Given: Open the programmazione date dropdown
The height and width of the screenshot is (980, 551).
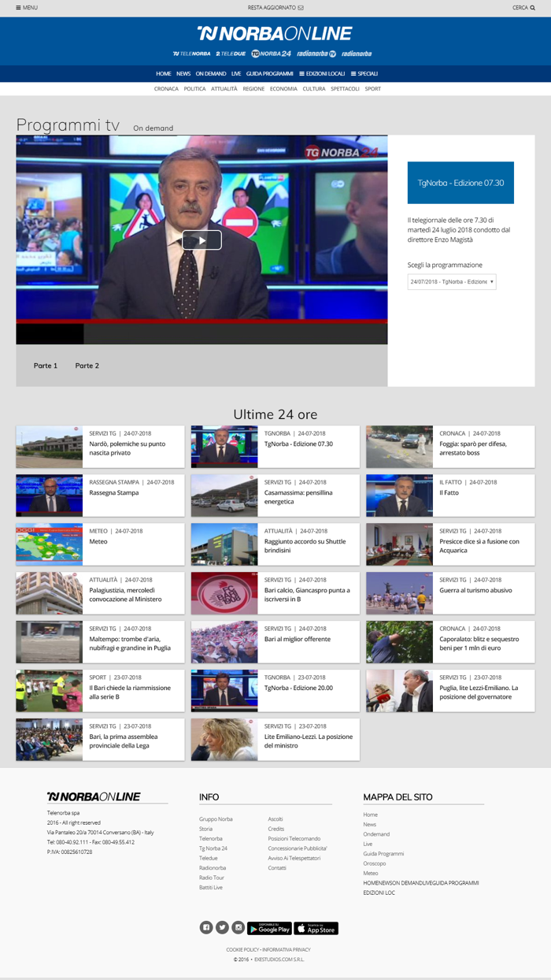Looking at the screenshot, I should [x=452, y=281].
